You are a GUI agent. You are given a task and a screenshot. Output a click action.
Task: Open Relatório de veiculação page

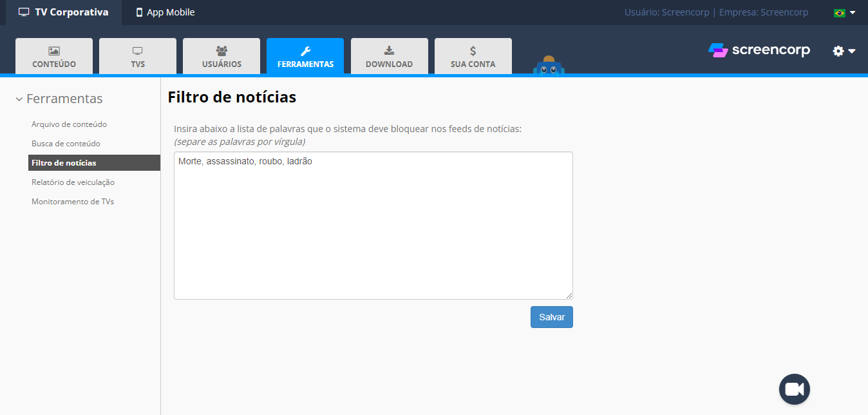click(x=73, y=182)
